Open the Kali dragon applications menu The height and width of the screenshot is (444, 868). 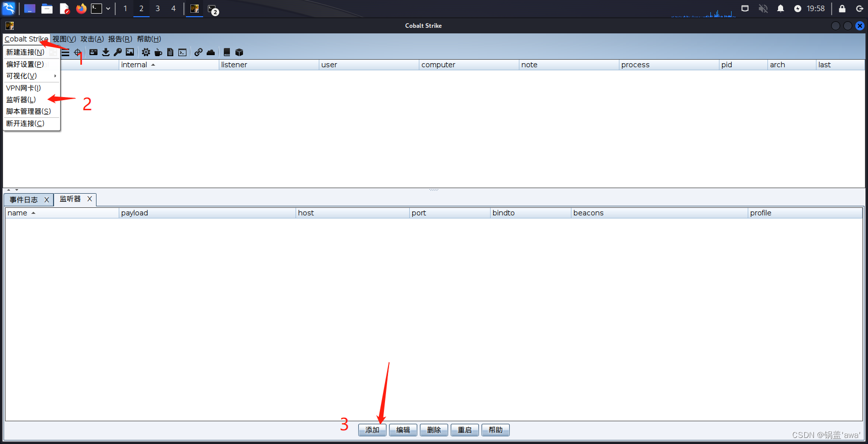click(x=9, y=9)
